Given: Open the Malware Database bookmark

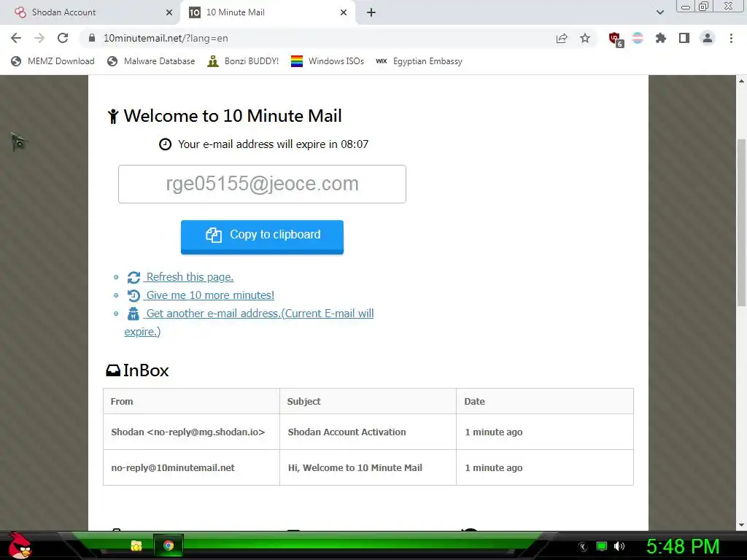Looking at the screenshot, I should coord(152,61).
